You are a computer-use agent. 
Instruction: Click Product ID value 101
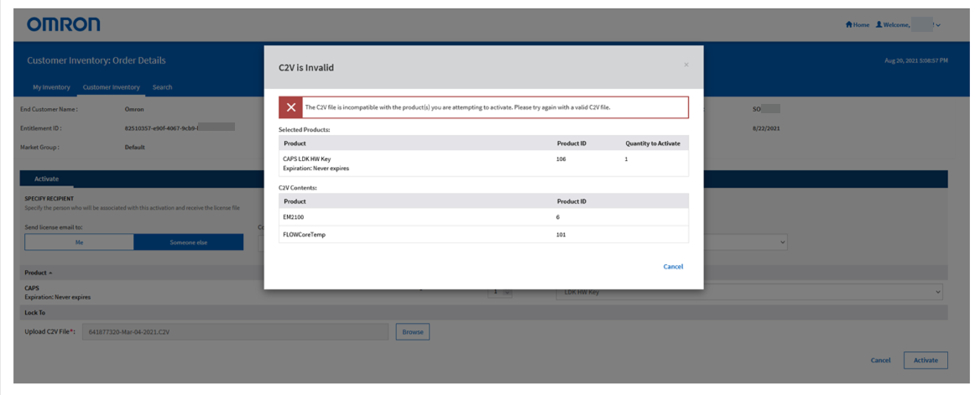(x=560, y=234)
